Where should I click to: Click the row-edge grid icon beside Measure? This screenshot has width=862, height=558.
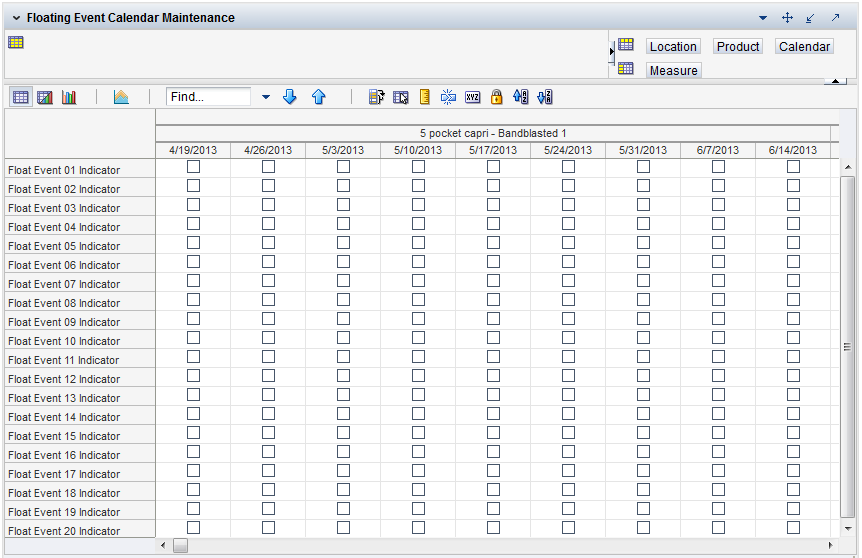(x=626, y=68)
